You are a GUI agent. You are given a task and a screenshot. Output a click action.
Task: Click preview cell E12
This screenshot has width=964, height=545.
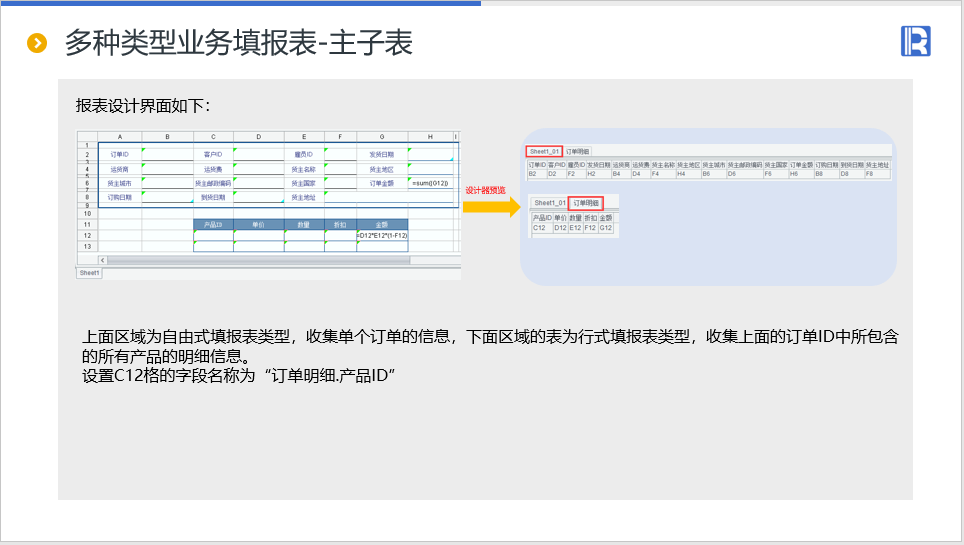575,228
